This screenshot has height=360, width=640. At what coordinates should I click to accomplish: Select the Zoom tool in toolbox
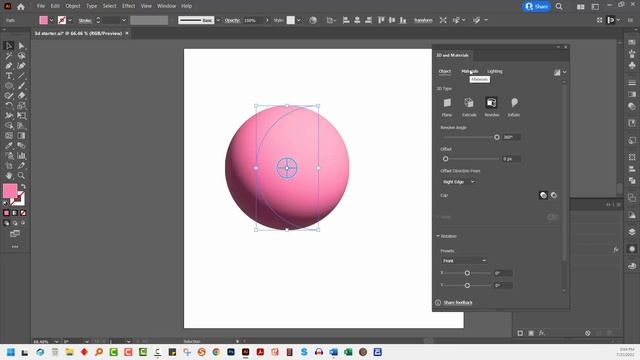pyautogui.click(x=21, y=176)
